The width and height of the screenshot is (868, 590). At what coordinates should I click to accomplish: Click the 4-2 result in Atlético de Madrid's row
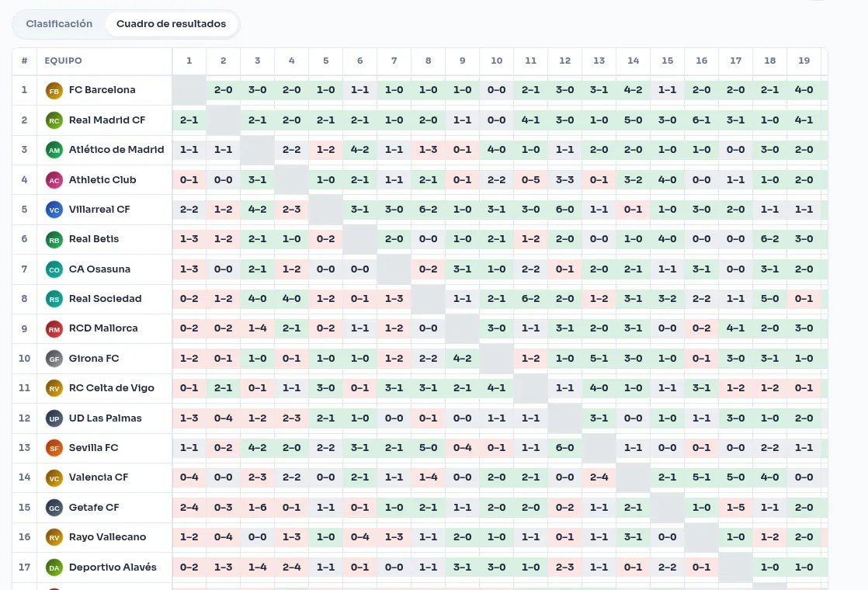359,149
